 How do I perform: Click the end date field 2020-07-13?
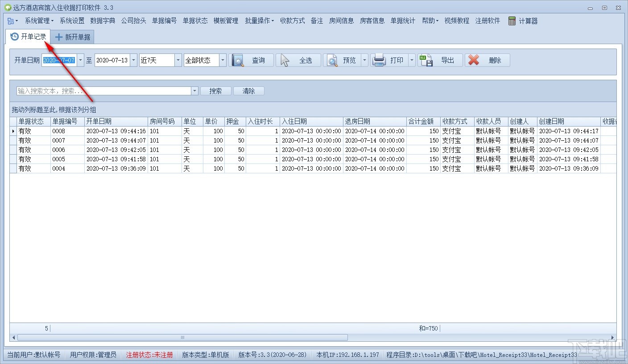tap(112, 60)
